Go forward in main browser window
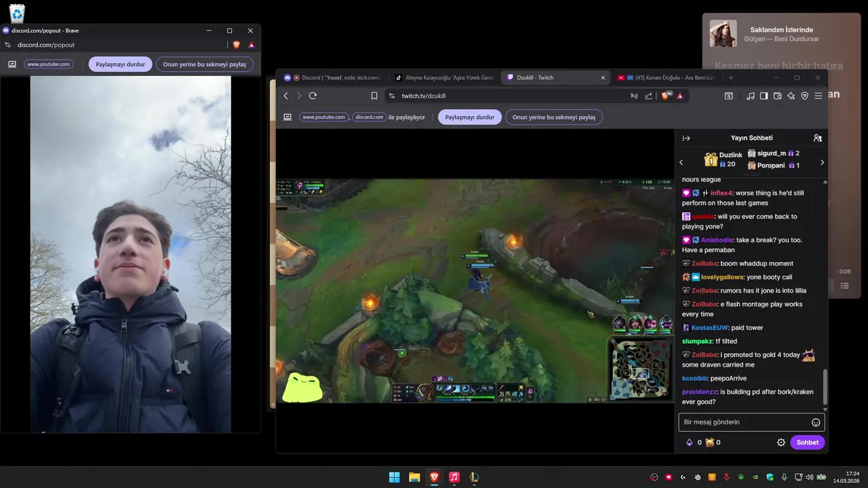This screenshot has width=868, height=488. coord(298,96)
